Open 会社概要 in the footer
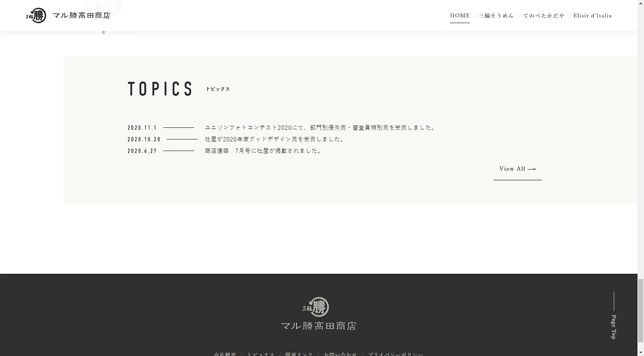644x356 pixels. (225, 354)
